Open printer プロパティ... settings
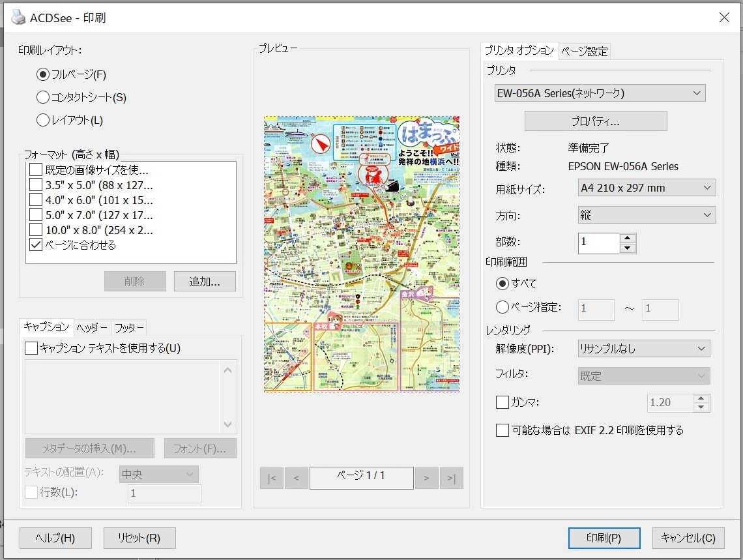This screenshot has width=743, height=560. 596,121
